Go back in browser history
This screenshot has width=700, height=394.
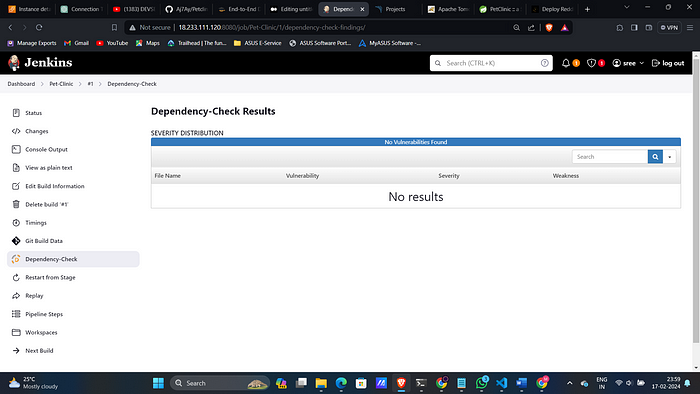pyautogui.click(x=10, y=28)
